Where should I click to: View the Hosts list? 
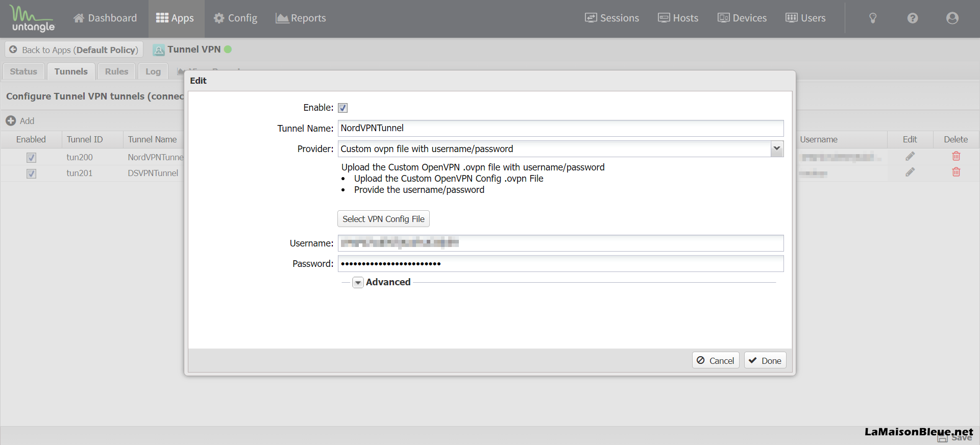coord(678,18)
